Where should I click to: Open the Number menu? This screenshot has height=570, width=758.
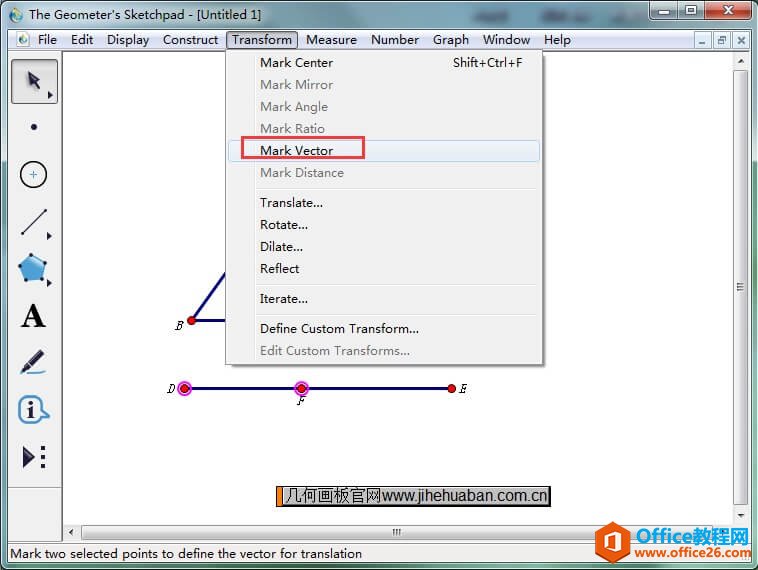coord(394,40)
